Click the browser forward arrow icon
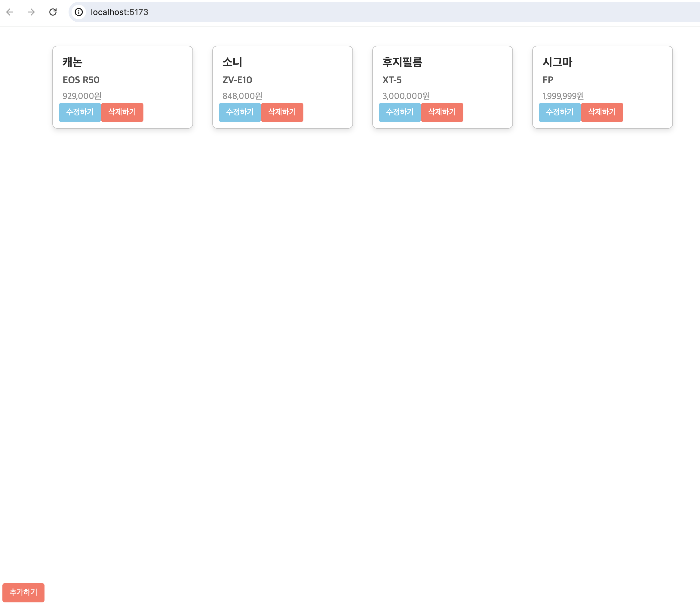700x603 pixels. pyautogui.click(x=31, y=12)
